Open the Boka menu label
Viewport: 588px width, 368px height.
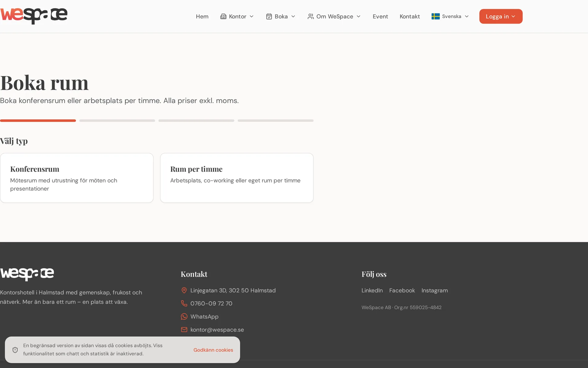coord(281,16)
